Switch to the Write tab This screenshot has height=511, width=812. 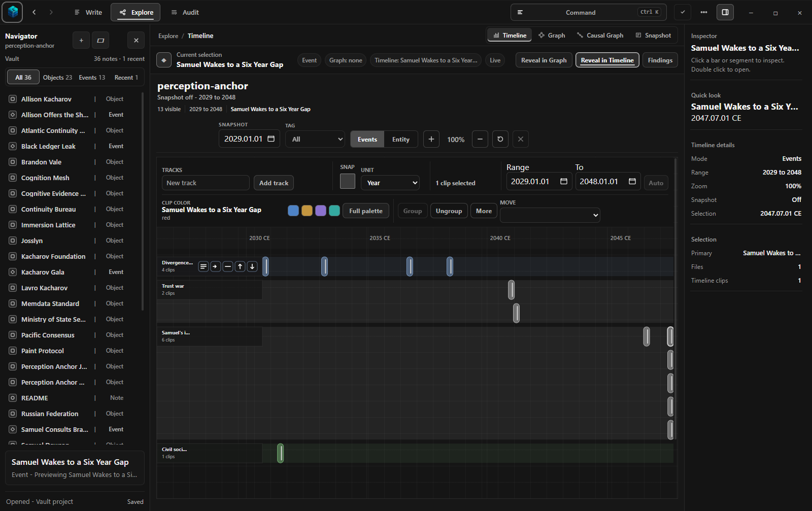(x=88, y=12)
